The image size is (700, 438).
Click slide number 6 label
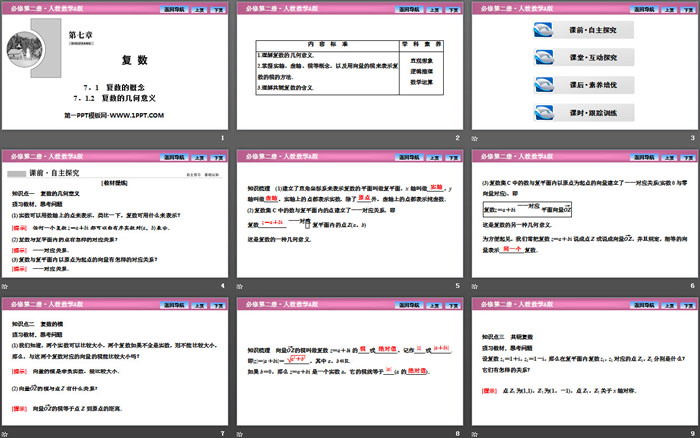[692, 286]
